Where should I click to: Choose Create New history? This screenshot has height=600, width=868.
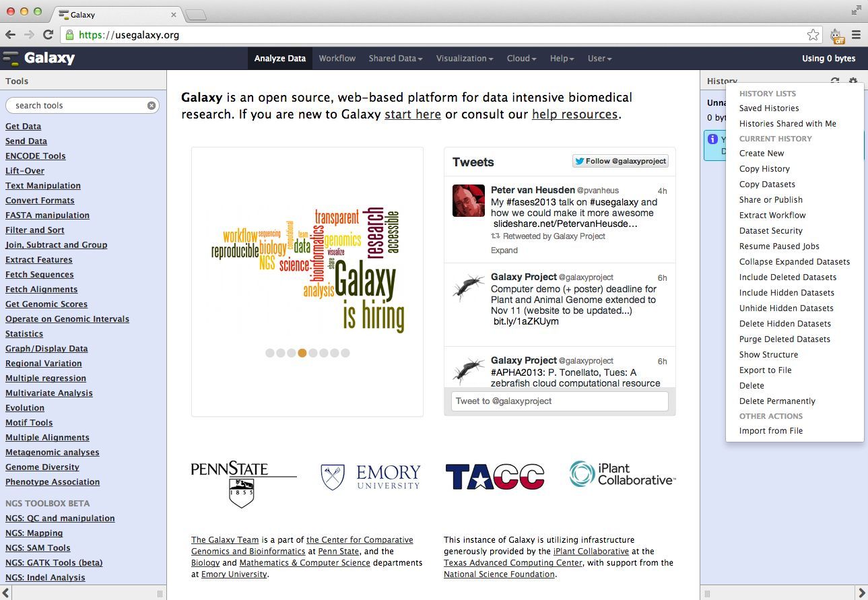(762, 153)
